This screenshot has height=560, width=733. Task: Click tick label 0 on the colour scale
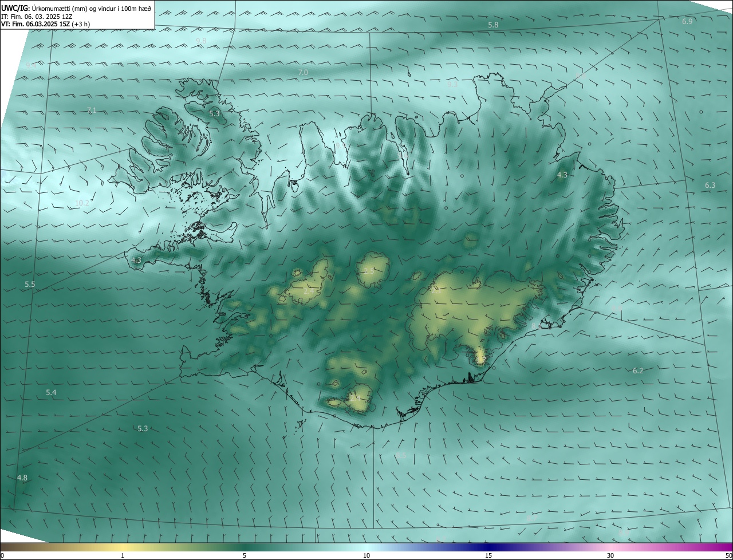2,555
